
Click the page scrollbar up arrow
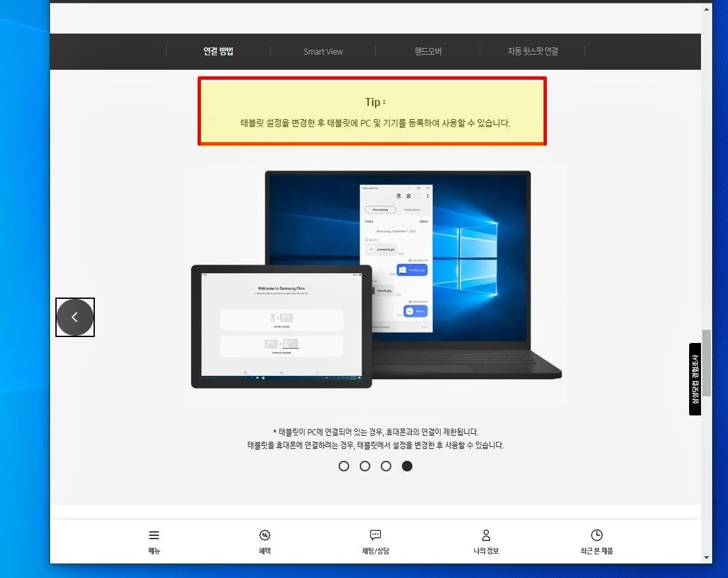click(x=707, y=9)
